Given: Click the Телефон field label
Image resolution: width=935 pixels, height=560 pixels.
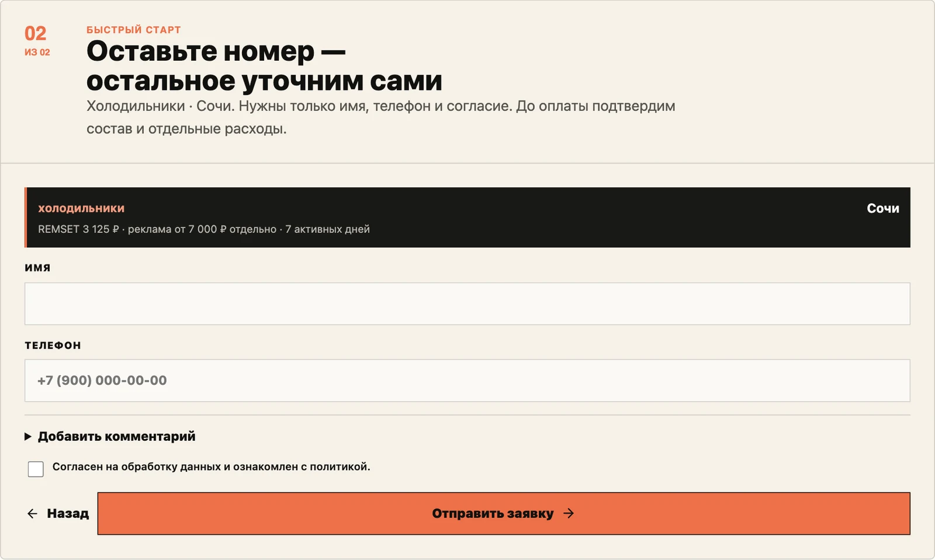Looking at the screenshot, I should [x=53, y=345].
